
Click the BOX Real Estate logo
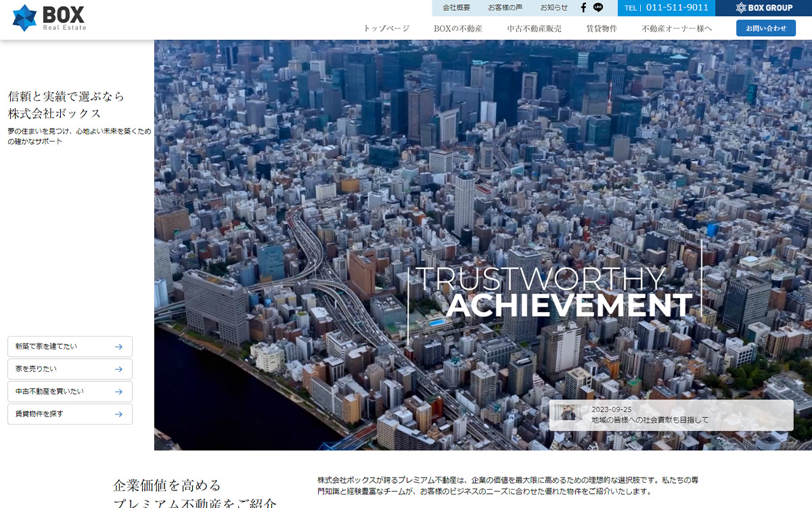pos(49,18)
